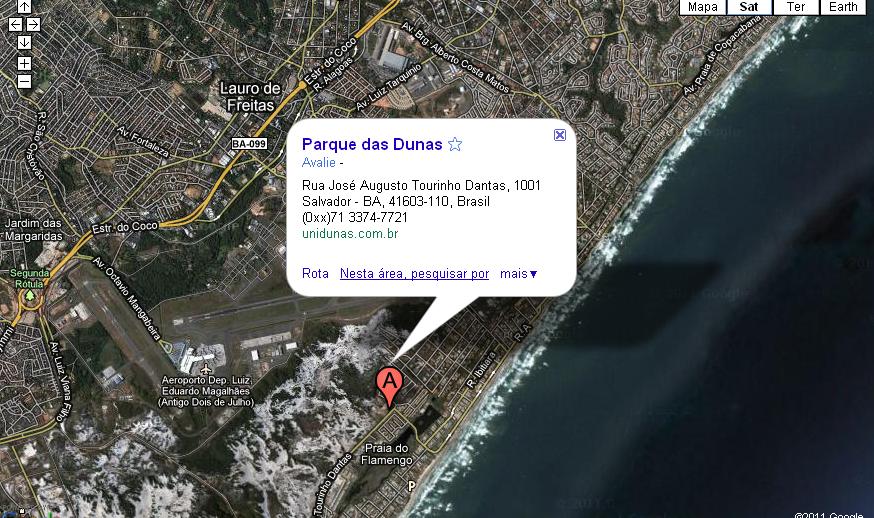Zoom in using the plus button
874x518 pixels.
pyautogui.click(x=24, y=63)
